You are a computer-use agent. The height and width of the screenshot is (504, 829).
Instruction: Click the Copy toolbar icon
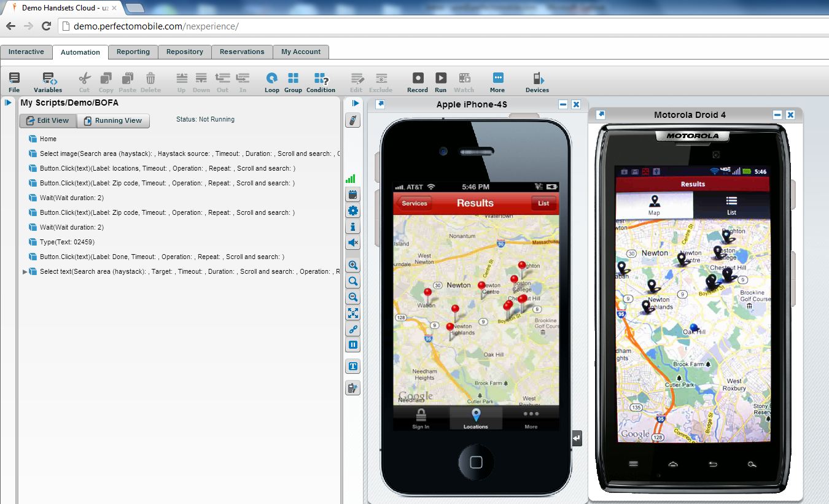pyautogui.click(x=106, y=79)
